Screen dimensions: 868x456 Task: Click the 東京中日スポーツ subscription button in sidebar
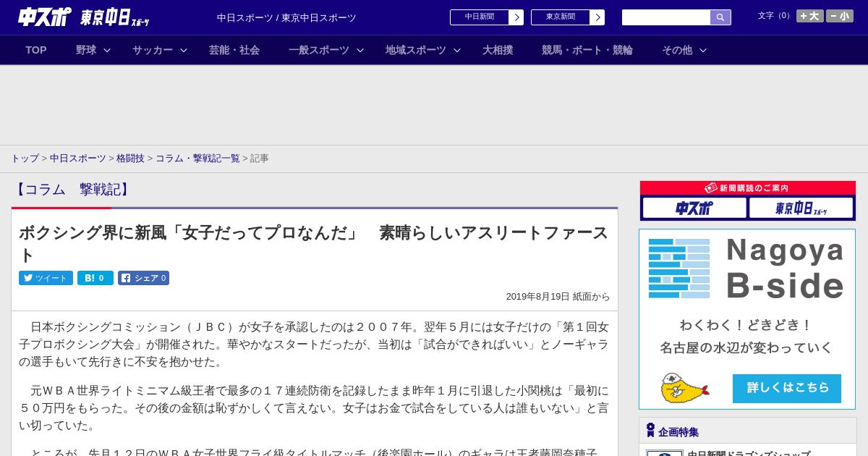[801, 208]
